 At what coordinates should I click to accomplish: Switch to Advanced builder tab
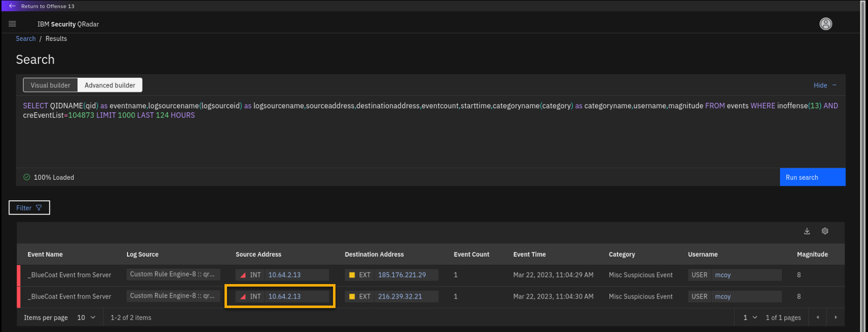[x=110, y=85]
